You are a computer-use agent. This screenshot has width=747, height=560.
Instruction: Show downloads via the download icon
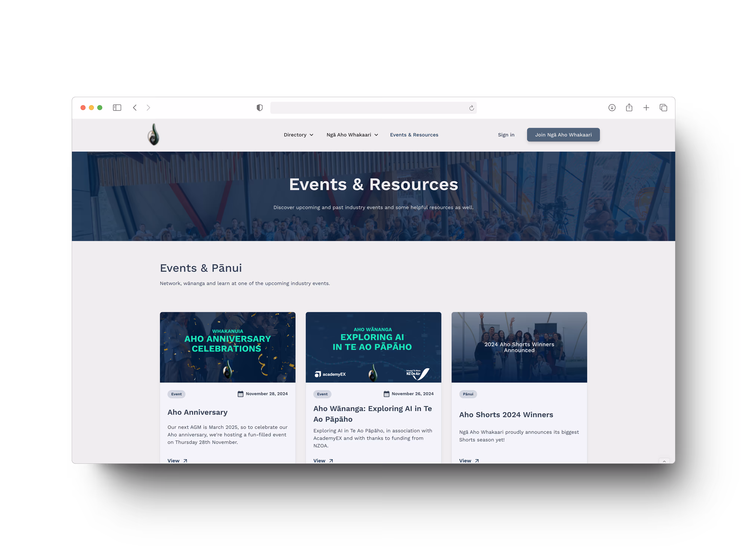612,108
